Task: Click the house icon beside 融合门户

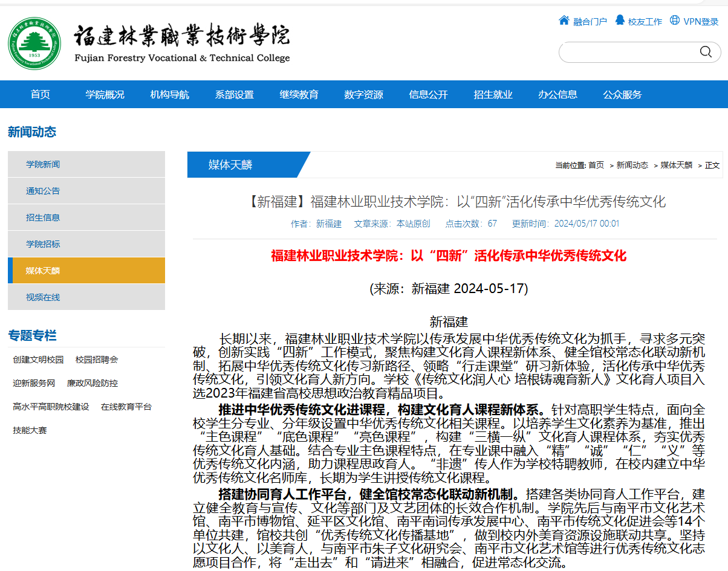Action: 564,21
